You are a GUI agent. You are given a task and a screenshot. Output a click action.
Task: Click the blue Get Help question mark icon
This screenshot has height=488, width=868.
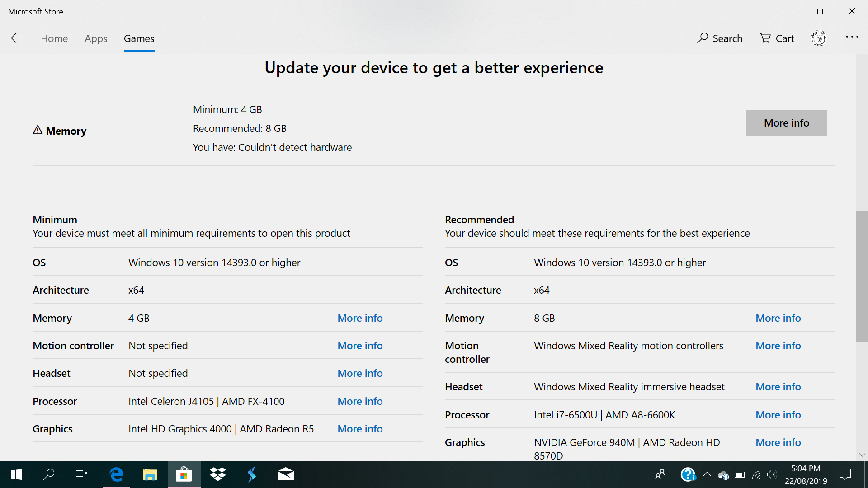point(688,474)
